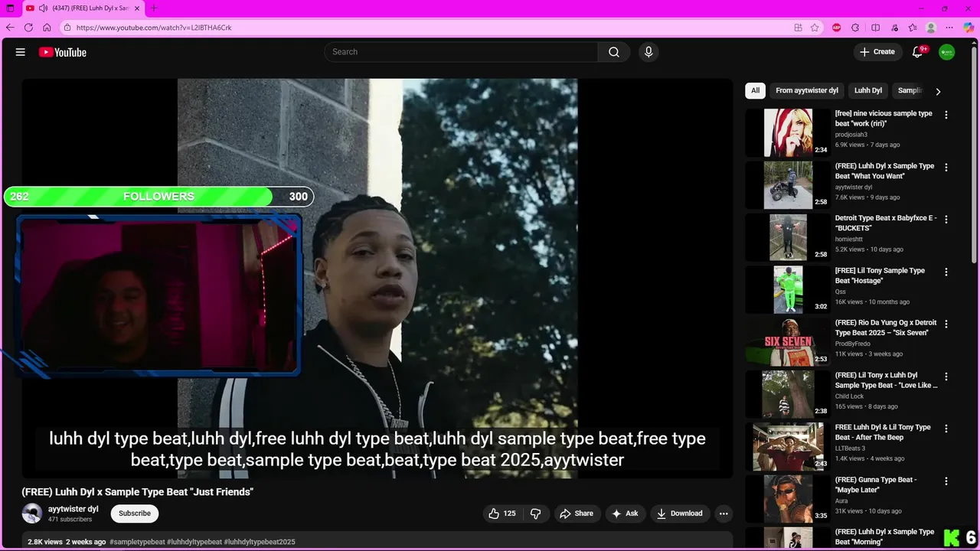Open the apps icon in address bar
This screenshot has width=980, height=551.
[x=798, y=28]
